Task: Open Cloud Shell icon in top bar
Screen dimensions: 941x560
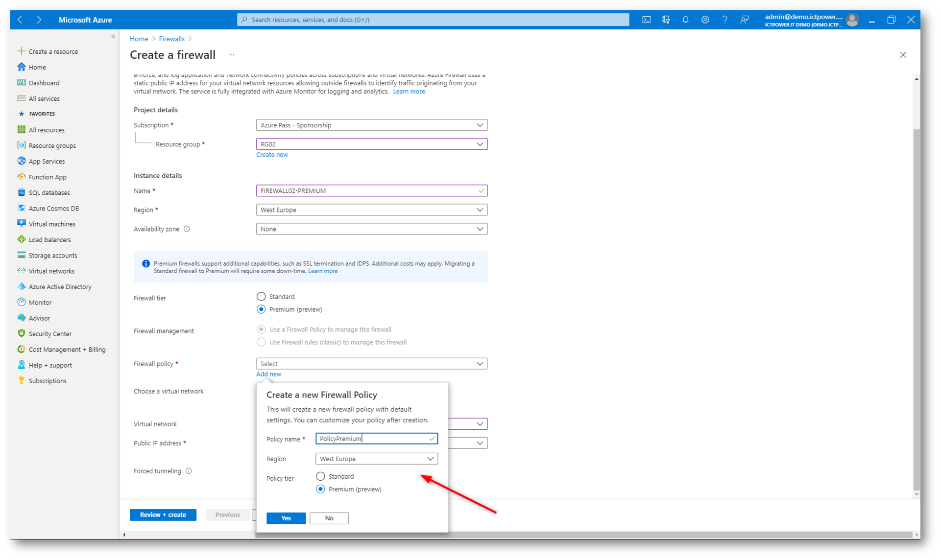Action: tap(646, 20)
